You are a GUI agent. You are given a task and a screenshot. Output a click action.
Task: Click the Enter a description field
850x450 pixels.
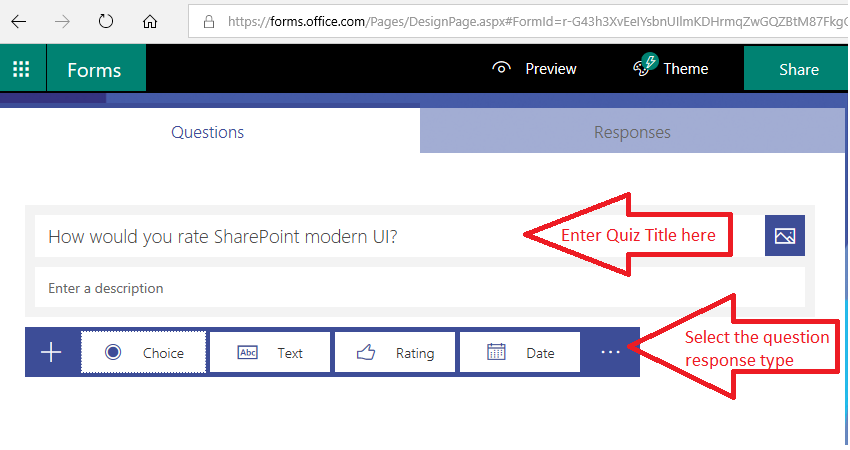coord(420,288)
